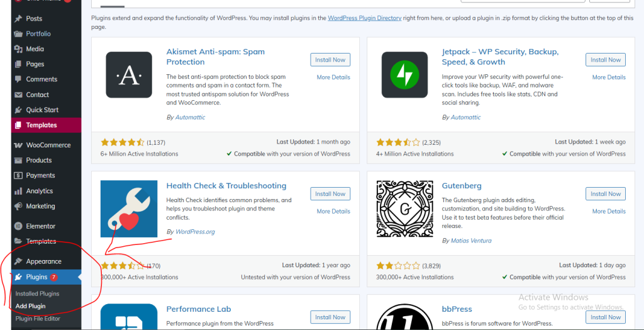Click the Quick Start icon
Viewport: 644px width, 330px height.
coord(18,110)
